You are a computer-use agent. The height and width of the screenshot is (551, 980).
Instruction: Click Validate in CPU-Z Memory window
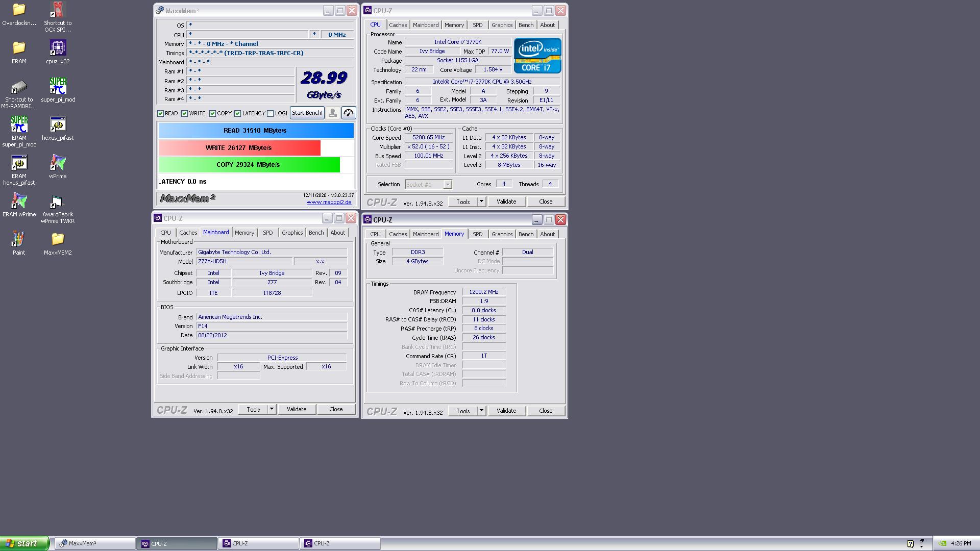[506, 411]
